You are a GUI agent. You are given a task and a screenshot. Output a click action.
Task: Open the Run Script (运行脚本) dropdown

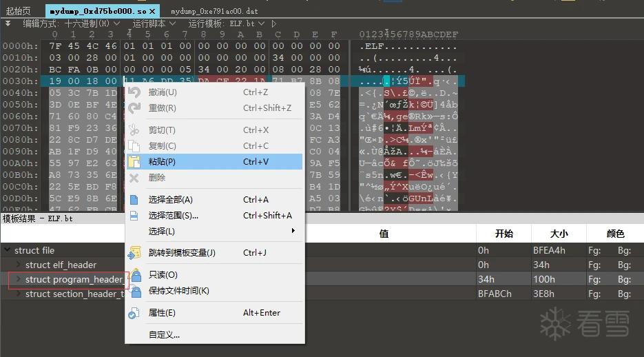[154, 24]
